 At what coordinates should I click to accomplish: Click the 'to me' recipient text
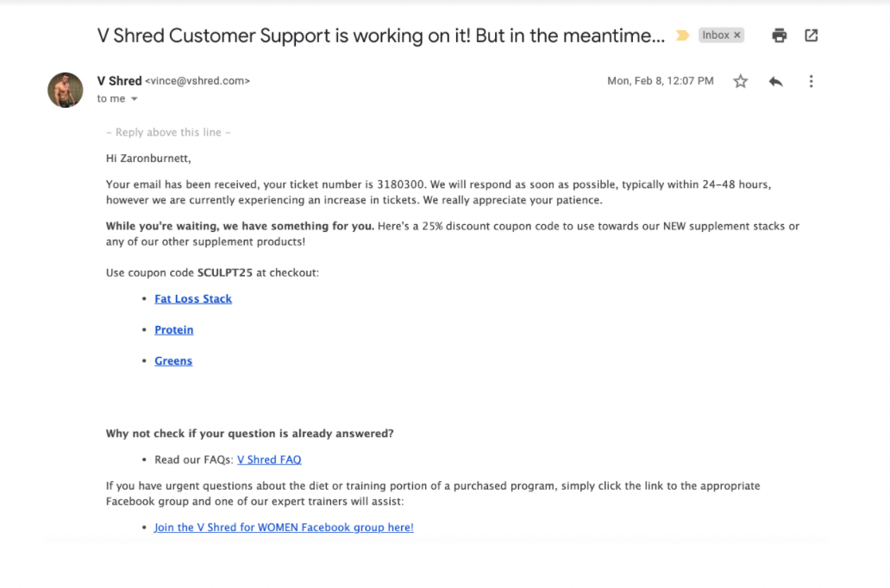click(x=111, y=99)
